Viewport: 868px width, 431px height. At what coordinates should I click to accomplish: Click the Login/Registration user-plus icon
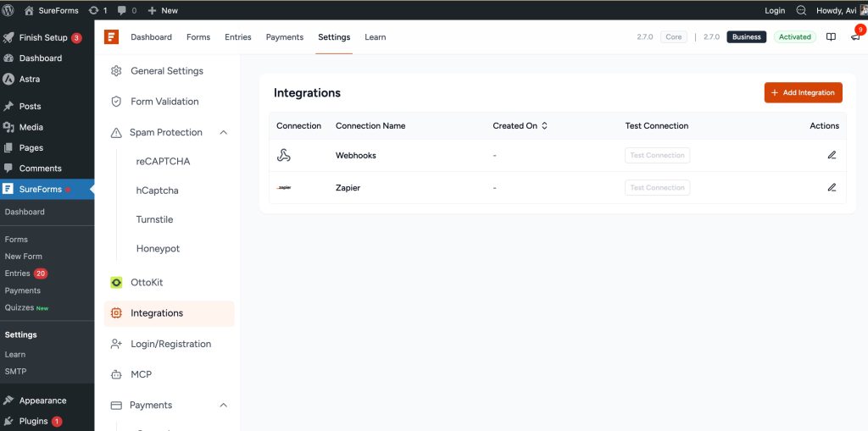116,344
